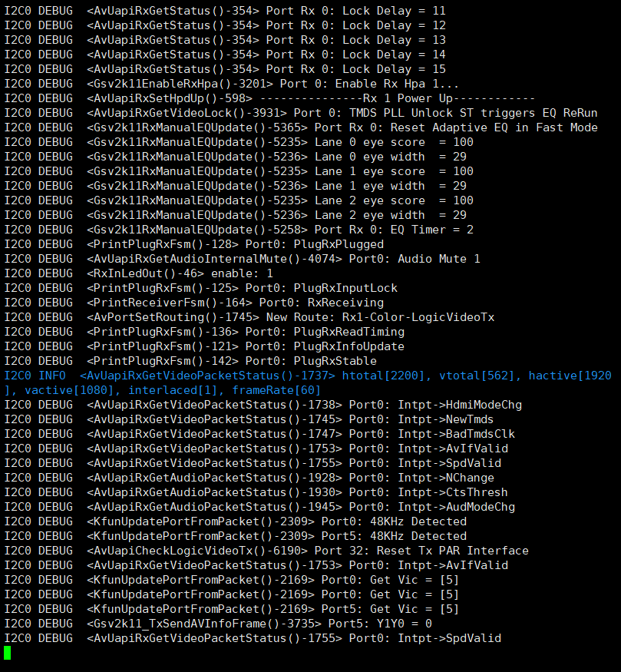Click the 'EQ Timer = 2' line

pos(239,230)
